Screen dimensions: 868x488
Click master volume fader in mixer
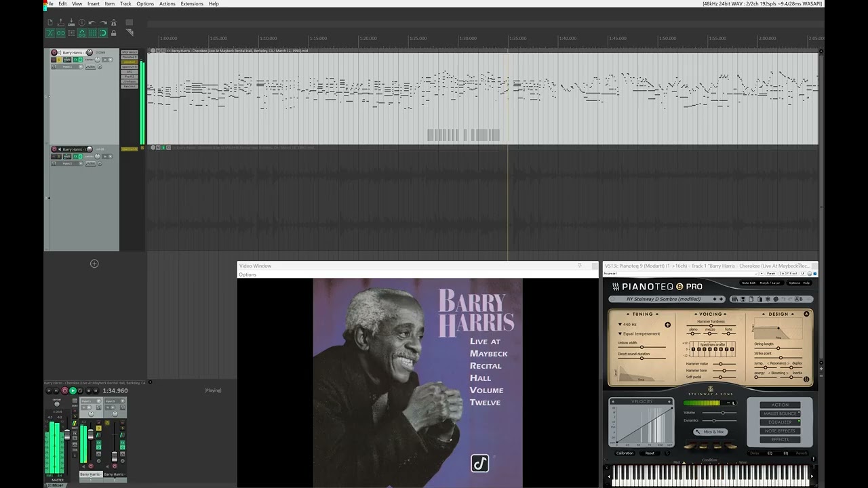point(67,434)
